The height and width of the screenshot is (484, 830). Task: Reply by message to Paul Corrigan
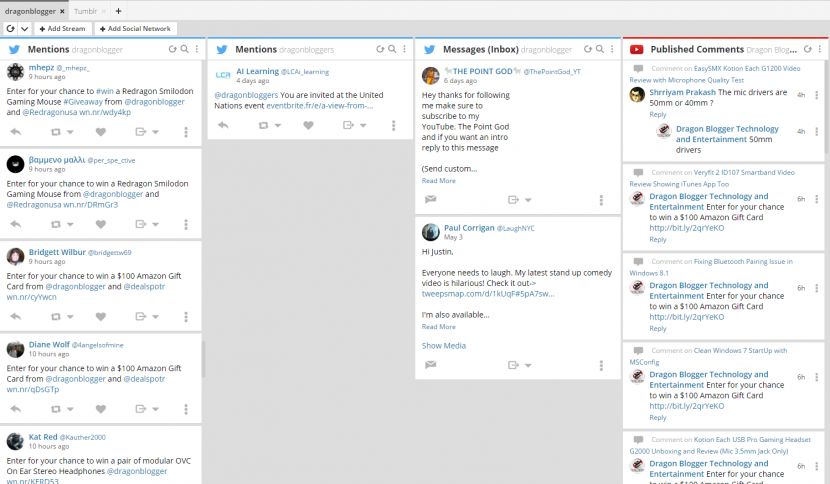(431, 364)
